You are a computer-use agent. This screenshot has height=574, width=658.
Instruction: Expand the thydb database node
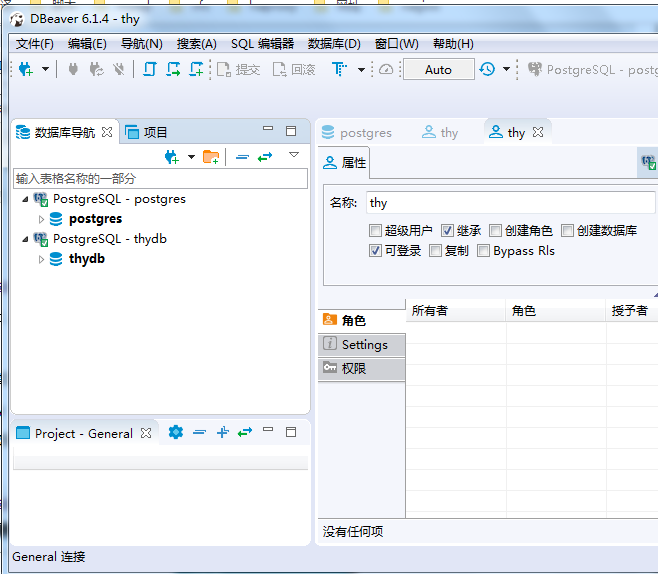pyautogui.click(x=41, y=259)
